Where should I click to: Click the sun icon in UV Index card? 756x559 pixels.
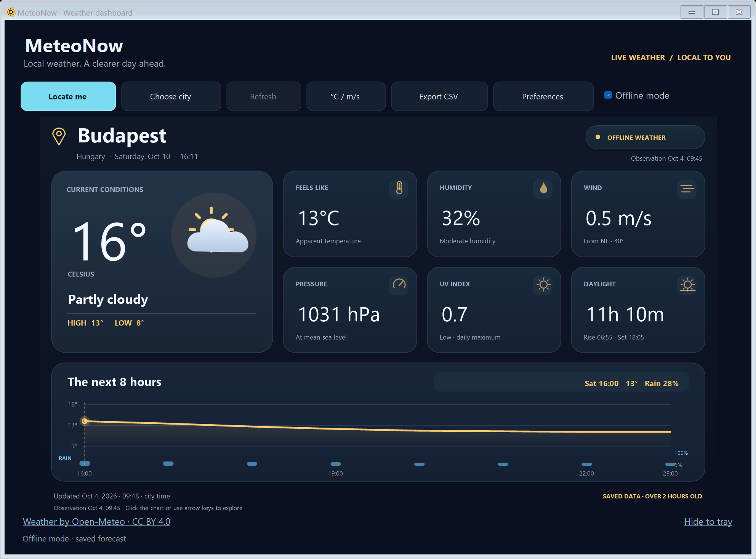pyautogui.click(x=543, y=284)
